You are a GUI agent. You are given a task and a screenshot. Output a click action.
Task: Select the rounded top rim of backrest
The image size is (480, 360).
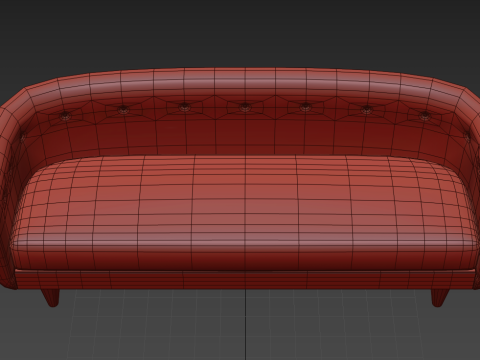[245, 83]
